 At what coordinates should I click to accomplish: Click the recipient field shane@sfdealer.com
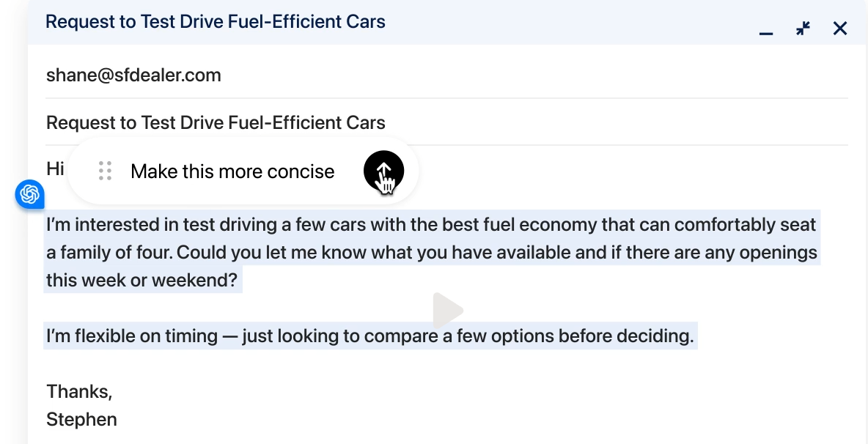point(133,75)
